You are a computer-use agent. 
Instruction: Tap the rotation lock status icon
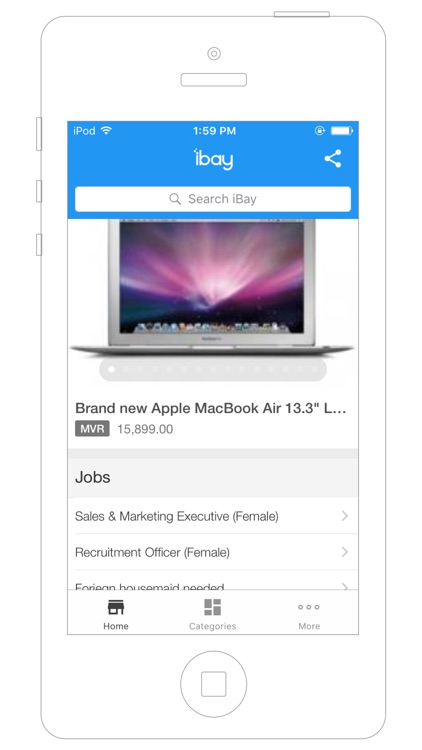(320, 131)
